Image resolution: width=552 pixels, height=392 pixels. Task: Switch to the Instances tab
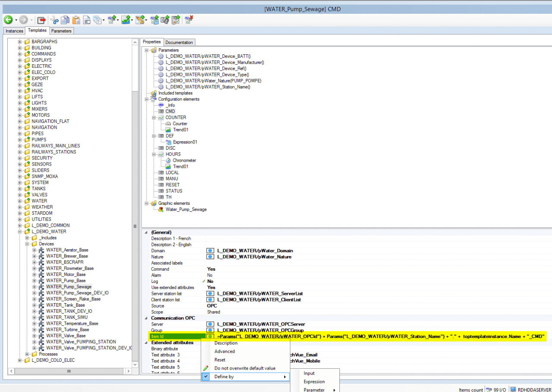point(14,31)
